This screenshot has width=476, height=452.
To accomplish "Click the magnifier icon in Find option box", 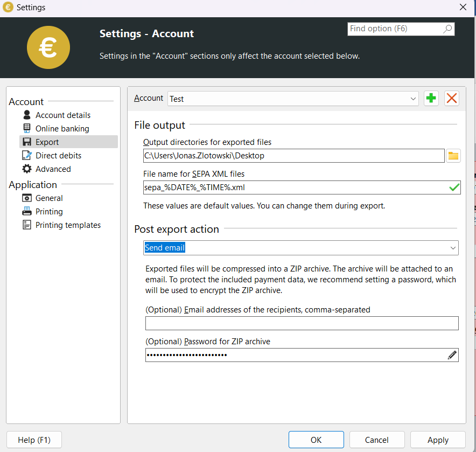I will point(447,29).
